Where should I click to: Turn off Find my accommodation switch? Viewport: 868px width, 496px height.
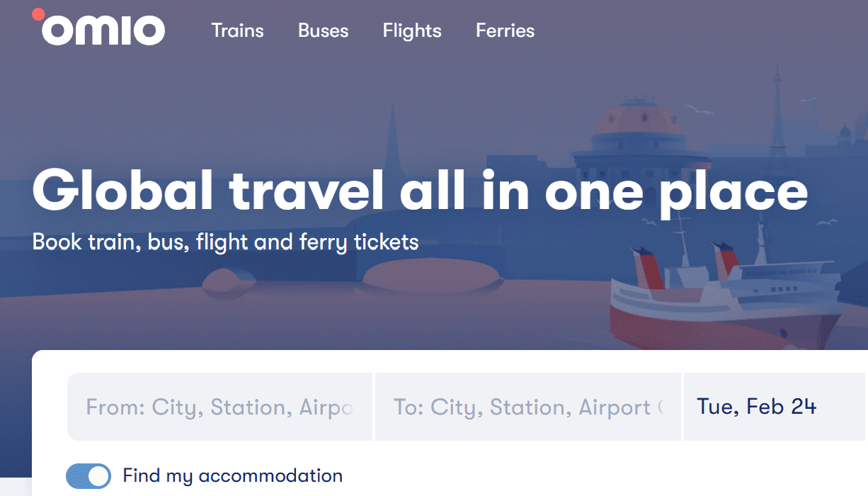click(x=88, y=476)
